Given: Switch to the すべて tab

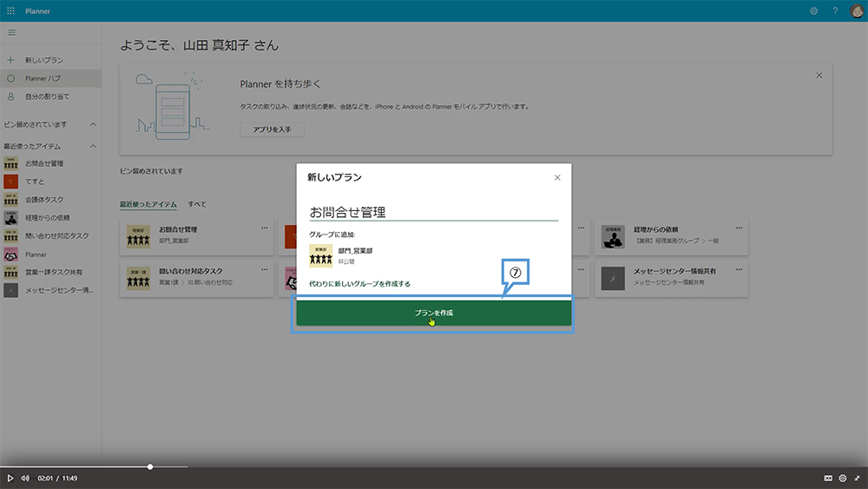Looking at the screenshot, I should [x=196, y=204].
